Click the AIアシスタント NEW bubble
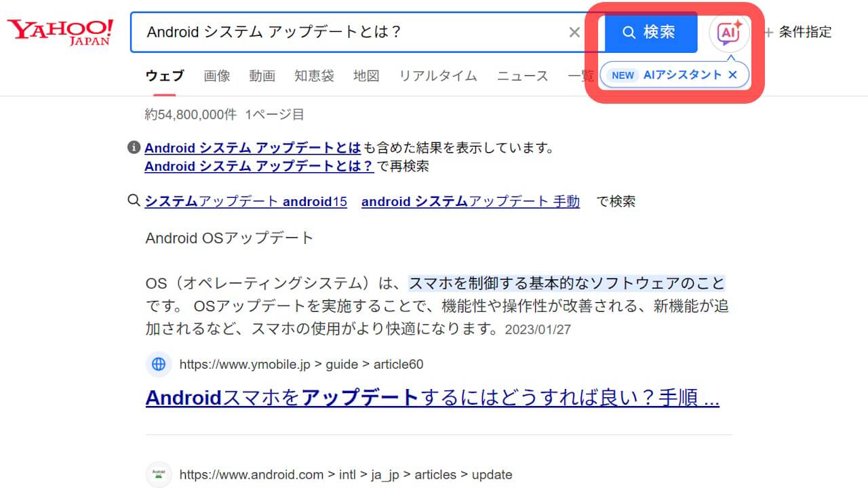The height and width of the screenshot is (488, 868). [x=675, y=75]
